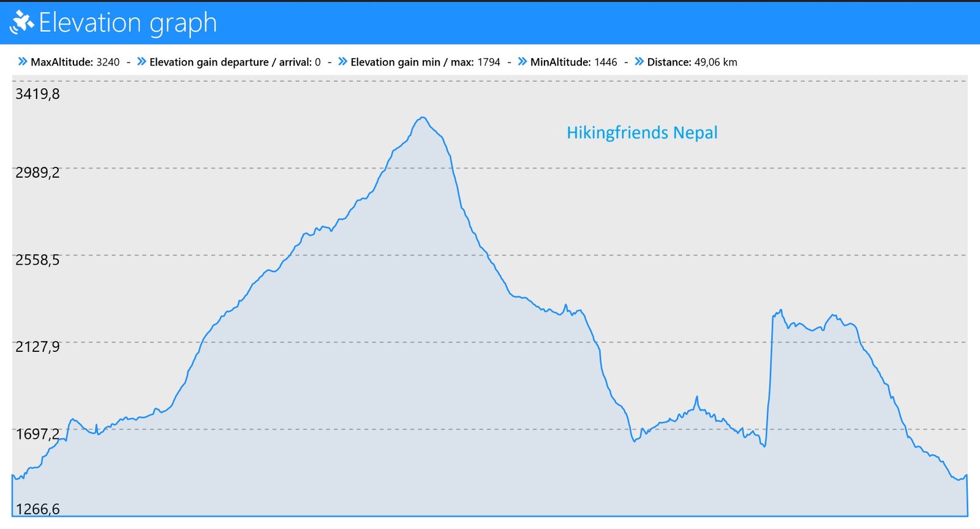The width and height of the screenshot is (980, 529).
Task: Click the 2558,5 y-axis label
Action: pyautogui.click(x=37, y=260)
